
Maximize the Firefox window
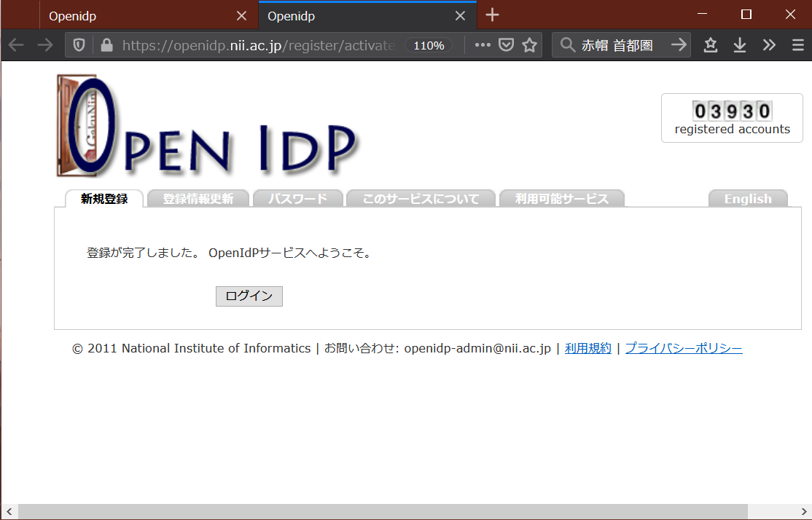pos(746,14)
